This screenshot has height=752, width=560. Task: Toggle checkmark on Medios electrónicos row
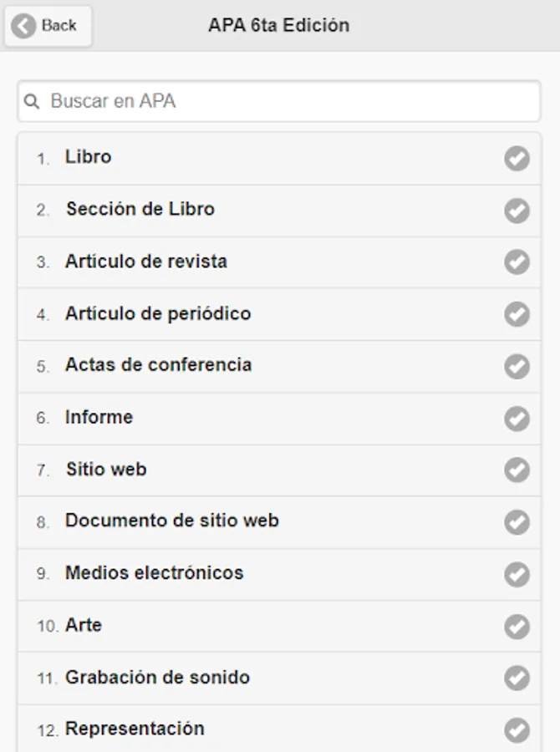tap(517, 574)
